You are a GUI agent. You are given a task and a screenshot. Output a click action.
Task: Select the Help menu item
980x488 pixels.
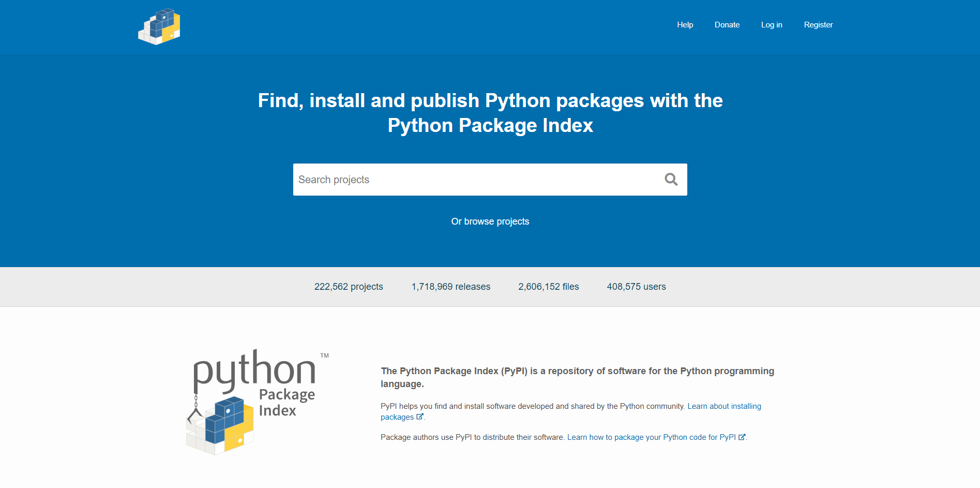[685, 24]
